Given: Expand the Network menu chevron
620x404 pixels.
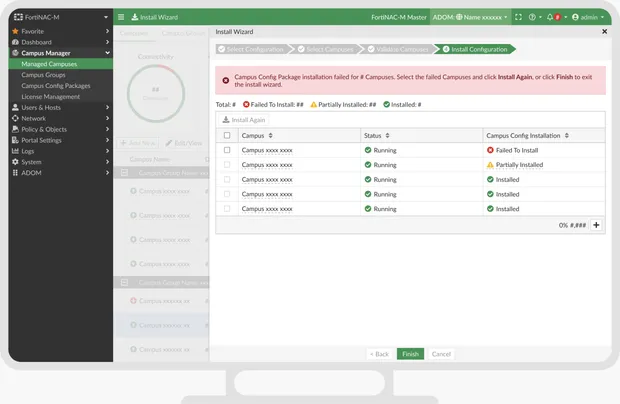Looking at the screenshot, I should 107,118.
